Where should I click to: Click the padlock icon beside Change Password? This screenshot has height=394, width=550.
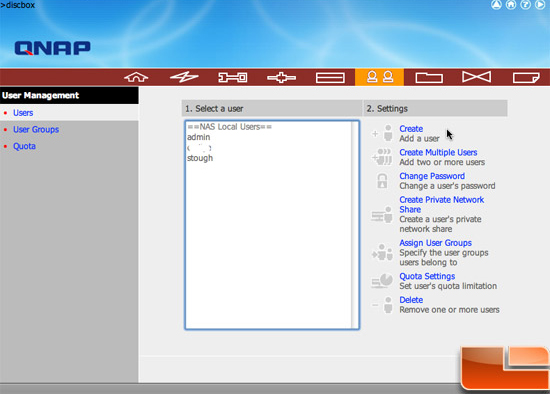pyautogui.click(x=382, y=181)
